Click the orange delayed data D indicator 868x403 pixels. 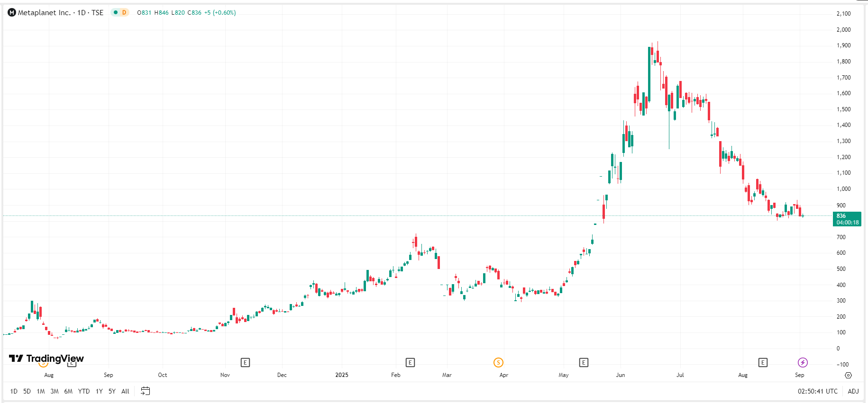pyautogui.click(x=124, y=13)
